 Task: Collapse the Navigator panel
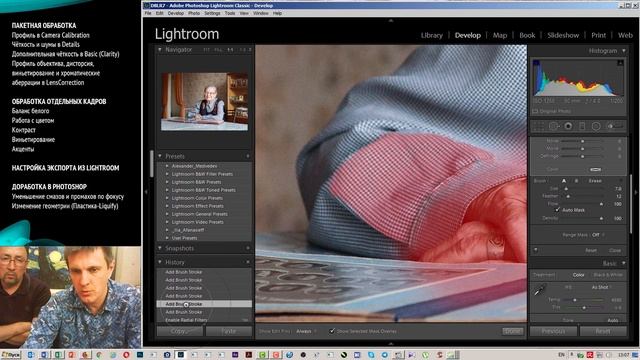[x=160, y=49]
